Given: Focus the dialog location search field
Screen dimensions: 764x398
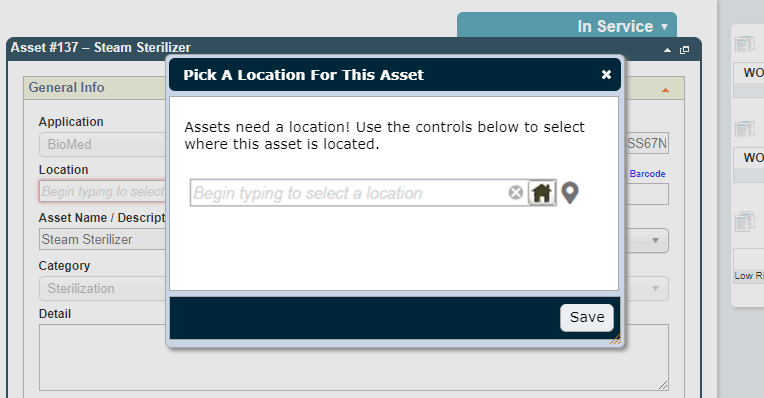Looking at the screenshot, I should coord(348,193).
